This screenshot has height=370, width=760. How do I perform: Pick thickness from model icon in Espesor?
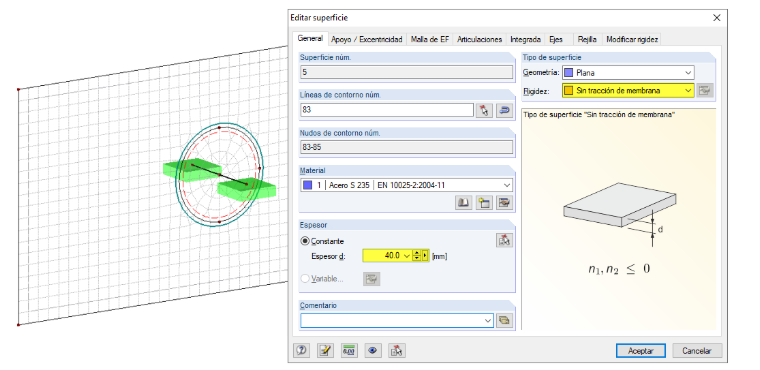pos(505,240)
